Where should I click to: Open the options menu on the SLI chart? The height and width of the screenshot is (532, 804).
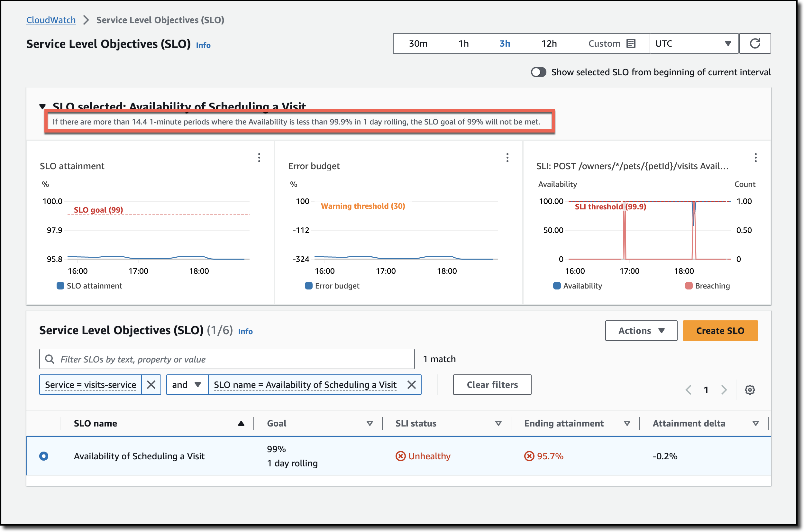pos(755,157)
